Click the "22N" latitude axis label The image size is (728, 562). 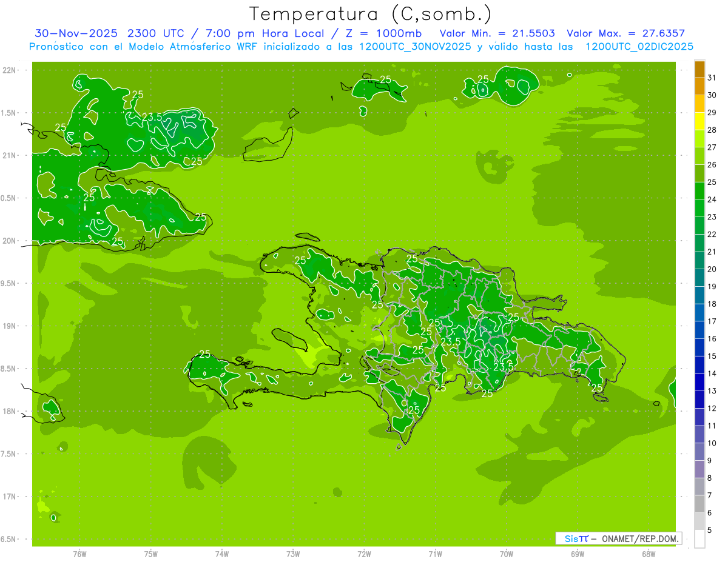tap(10, 70)
